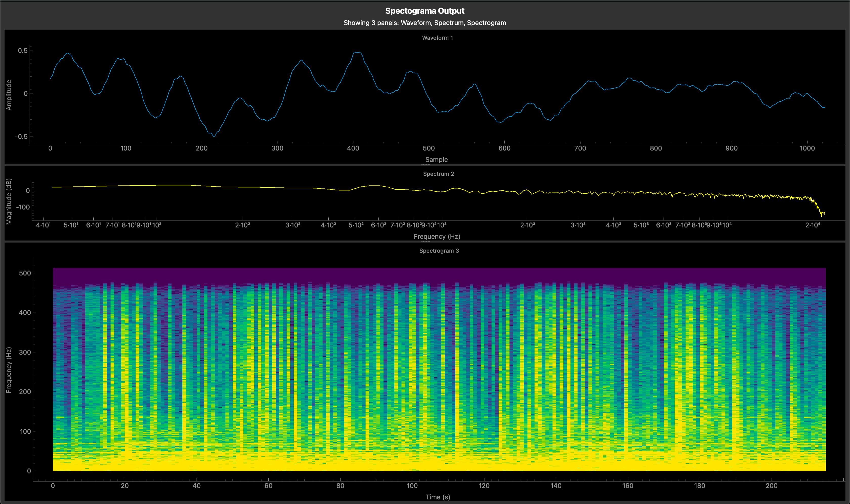Click the 2·10³ tick on the spectrum frequency axis
The height and width of the screenshot is (504, 850).
528,225
